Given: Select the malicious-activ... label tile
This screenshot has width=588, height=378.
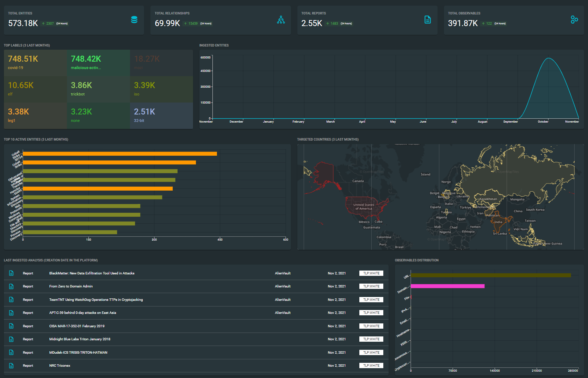Looking at the screenshot, I should click(x=98, y=63).
